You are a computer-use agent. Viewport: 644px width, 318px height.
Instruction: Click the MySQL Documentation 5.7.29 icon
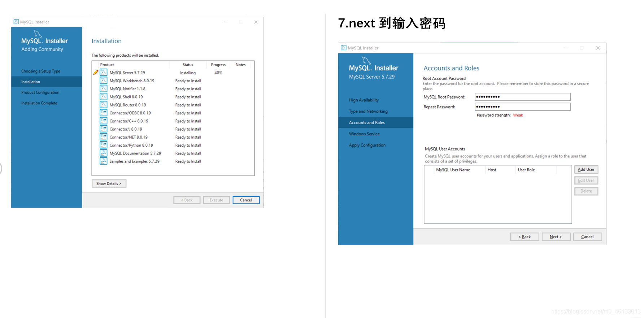[x=103, y=153]
